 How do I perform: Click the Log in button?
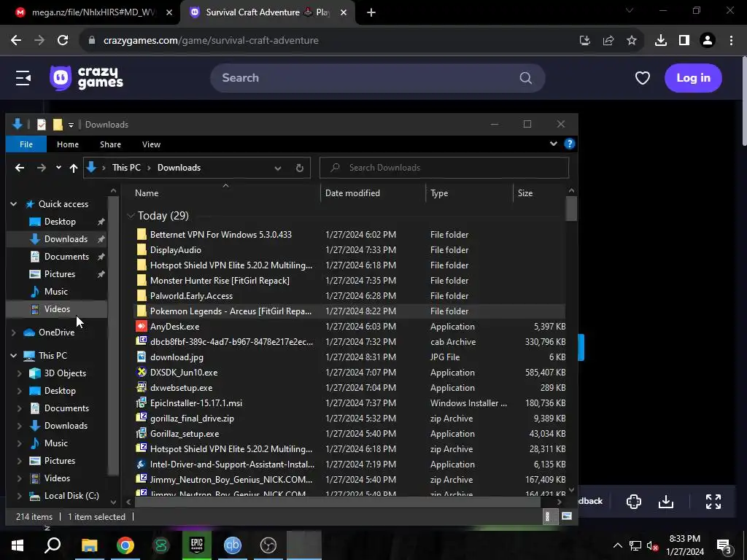[x=693, y=77]
